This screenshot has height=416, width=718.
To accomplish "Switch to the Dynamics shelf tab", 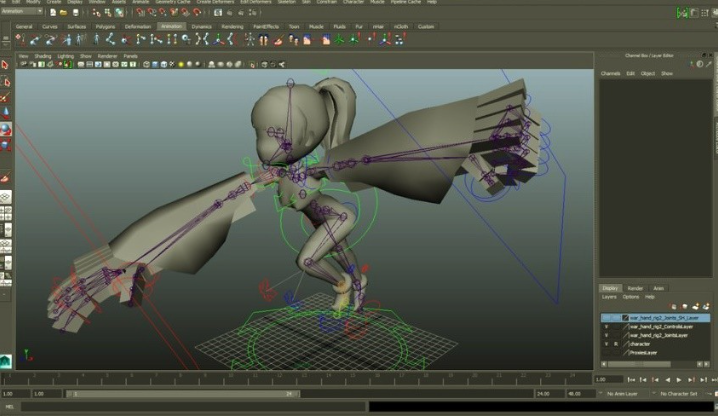I will tap(201, 27).
